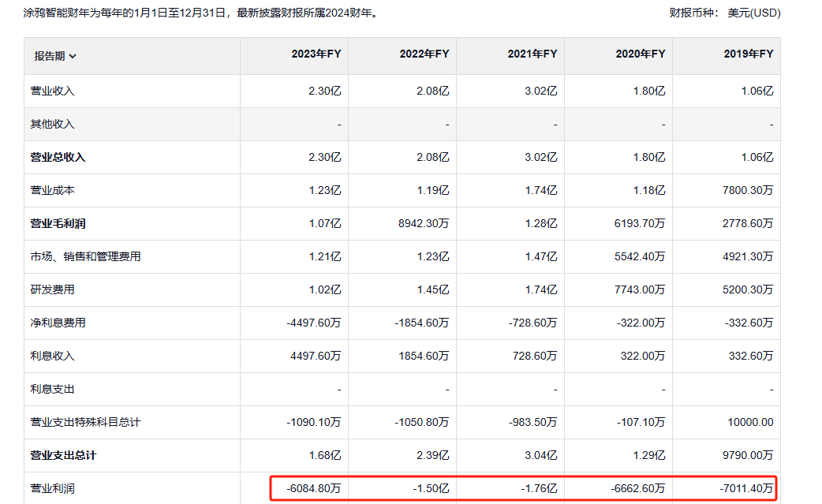
Task: Click the -4497.60万 net interest value
Action: tap(313, 323)
